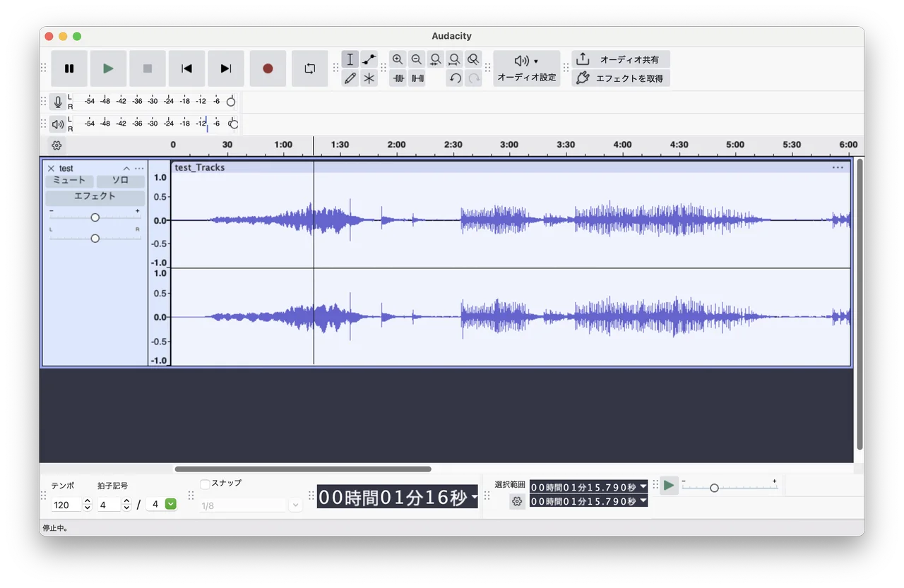
Task: Mute the test track with ミュート
Action: click(69, 181)
